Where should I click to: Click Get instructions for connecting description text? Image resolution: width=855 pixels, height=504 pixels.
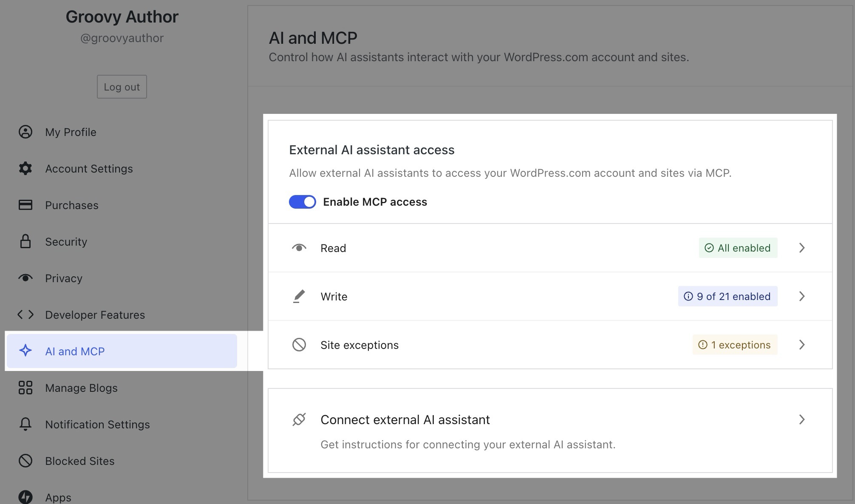(468, 445)
